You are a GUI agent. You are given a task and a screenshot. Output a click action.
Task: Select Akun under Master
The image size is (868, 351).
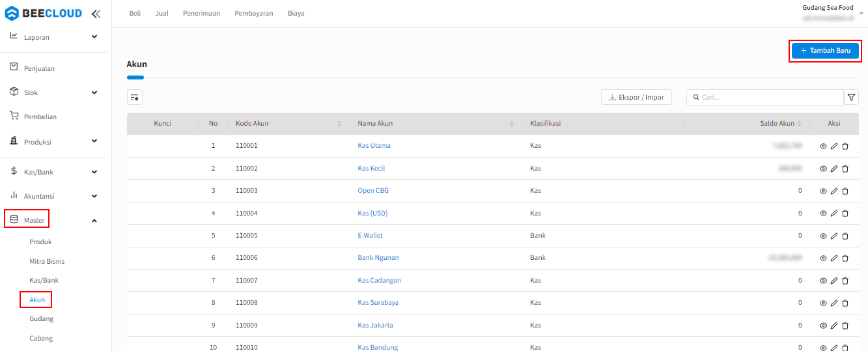[37, 300]
